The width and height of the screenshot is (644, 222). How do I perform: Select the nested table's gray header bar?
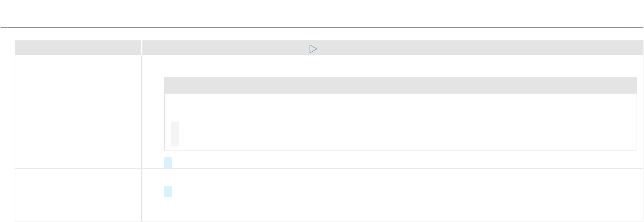coord(400,85)
